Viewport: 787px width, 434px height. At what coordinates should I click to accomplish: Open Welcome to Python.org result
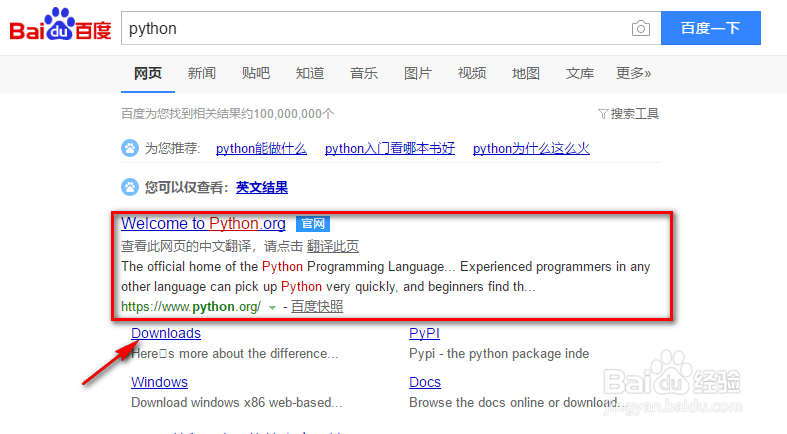coord(203,223)
